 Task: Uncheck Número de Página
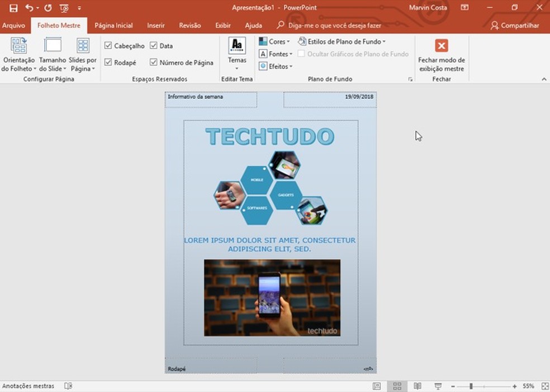coord(153,62)
